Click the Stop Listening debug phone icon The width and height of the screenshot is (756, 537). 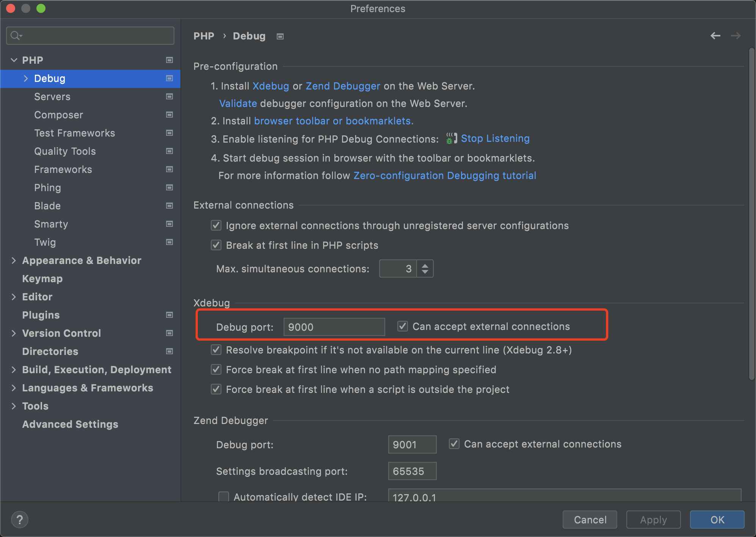point(451,138)
